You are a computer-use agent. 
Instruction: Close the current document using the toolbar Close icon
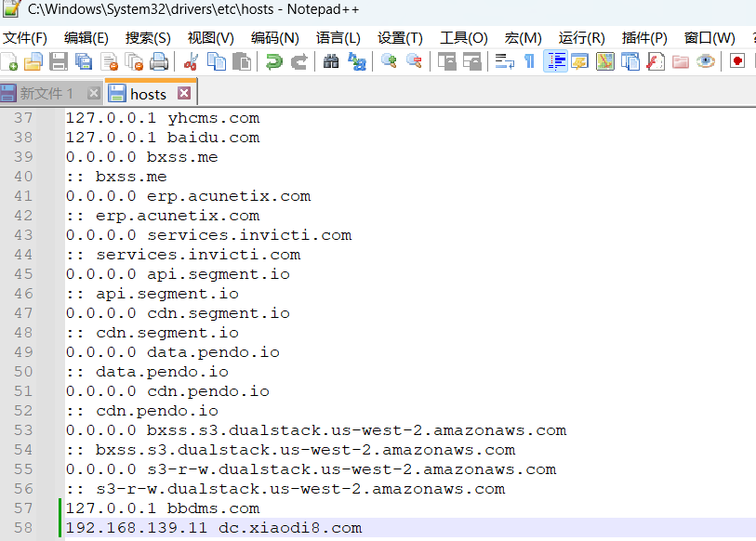[110, 61]
